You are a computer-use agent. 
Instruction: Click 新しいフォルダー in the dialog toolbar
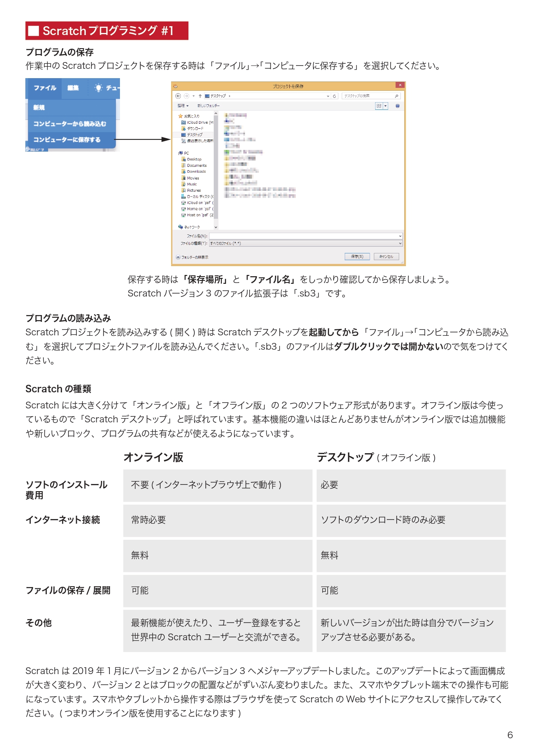pyautogui.click(x=208, y=106)
